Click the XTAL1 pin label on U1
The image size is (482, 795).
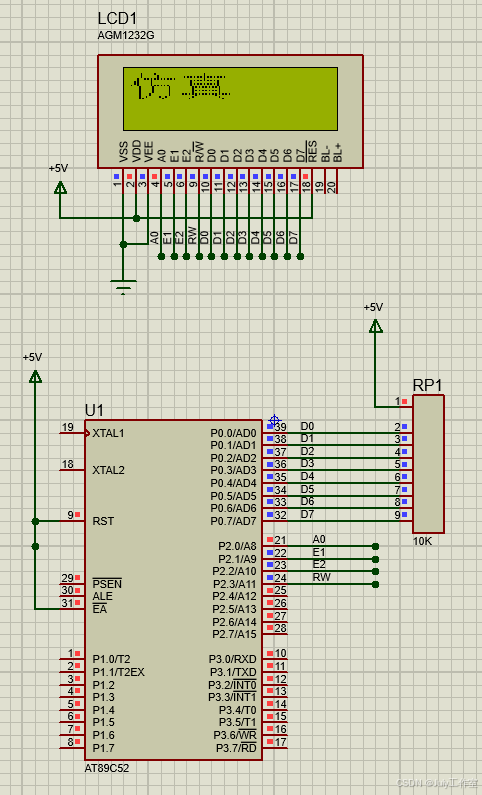pos(108,433)
